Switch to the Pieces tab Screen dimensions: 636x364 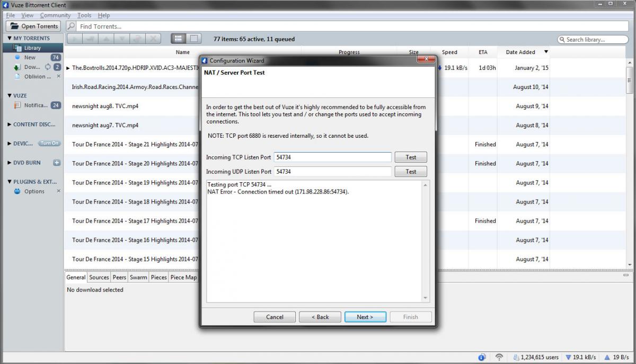click(159, 277)
